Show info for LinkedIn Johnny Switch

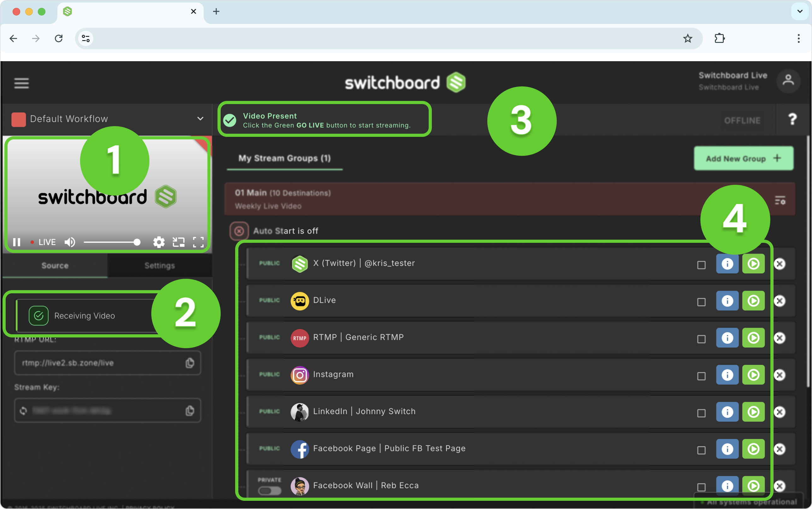coord(727,412)
